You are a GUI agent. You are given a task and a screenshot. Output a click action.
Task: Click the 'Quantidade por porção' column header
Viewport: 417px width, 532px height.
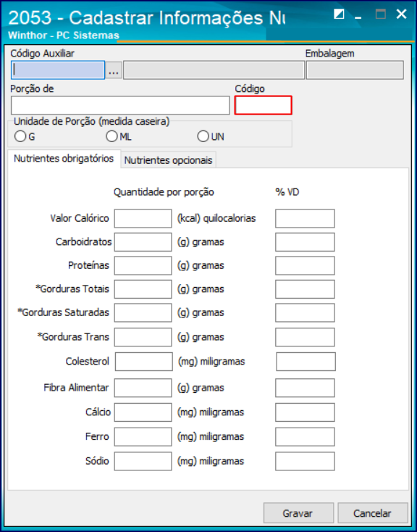(x=164, y=192)
